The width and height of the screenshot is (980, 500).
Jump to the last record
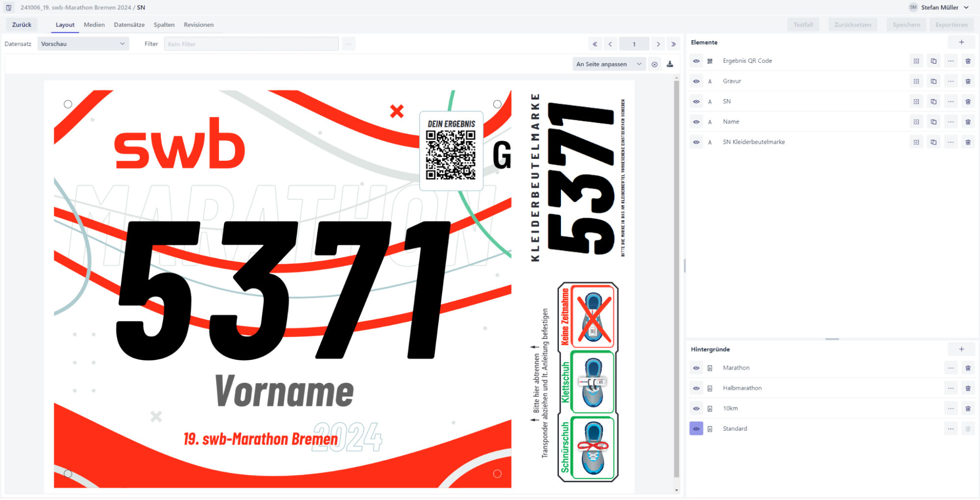673,44
